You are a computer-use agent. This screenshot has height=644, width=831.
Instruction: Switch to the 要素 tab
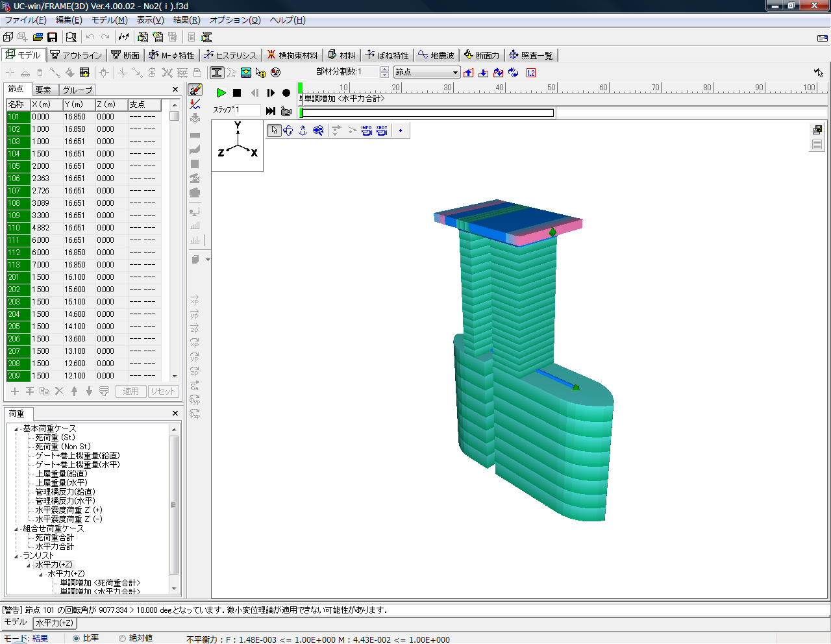[43, 90]
